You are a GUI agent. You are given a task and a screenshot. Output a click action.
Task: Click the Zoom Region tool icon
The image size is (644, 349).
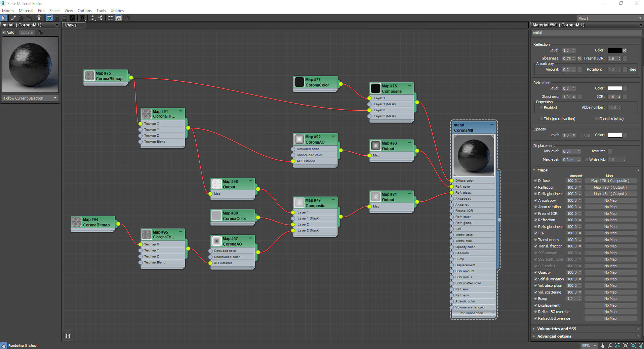click(618, 346)
